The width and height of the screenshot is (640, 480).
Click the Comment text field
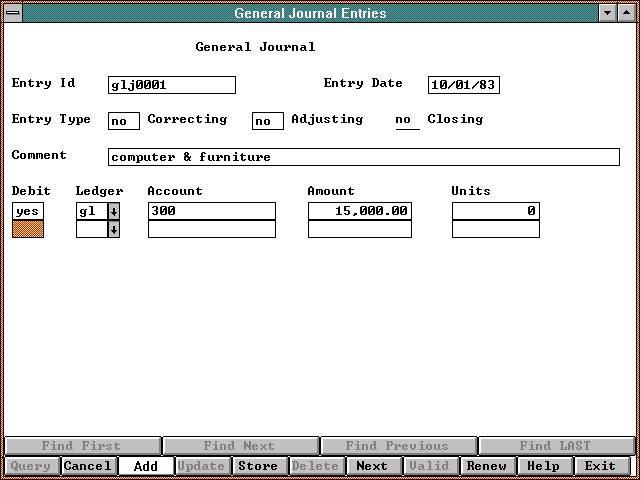[x=363, y=157]
